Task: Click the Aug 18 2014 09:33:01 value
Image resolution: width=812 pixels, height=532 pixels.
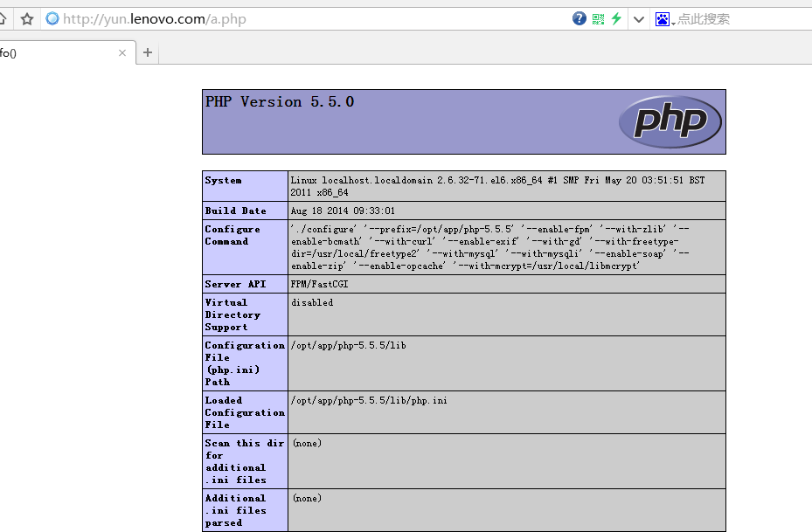Action: pos(343,211)
